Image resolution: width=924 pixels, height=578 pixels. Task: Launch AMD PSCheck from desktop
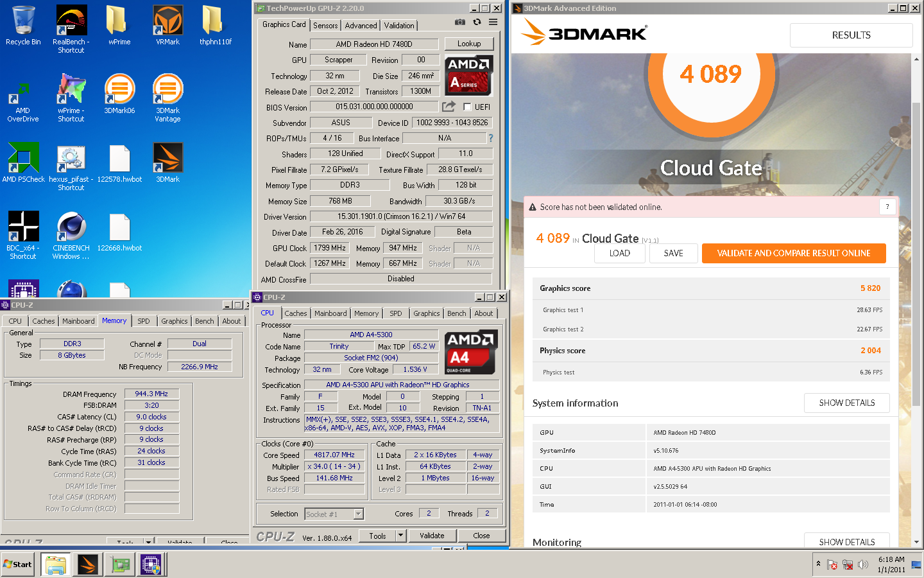tap(23, 163)
